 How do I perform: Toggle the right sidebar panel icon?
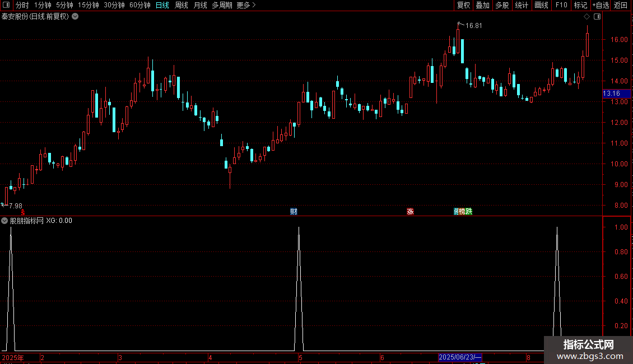(597, 17)
